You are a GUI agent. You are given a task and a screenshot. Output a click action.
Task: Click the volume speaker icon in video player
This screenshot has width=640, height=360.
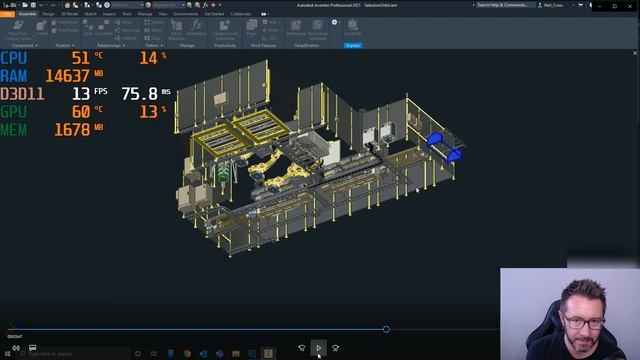click(16, 348)
